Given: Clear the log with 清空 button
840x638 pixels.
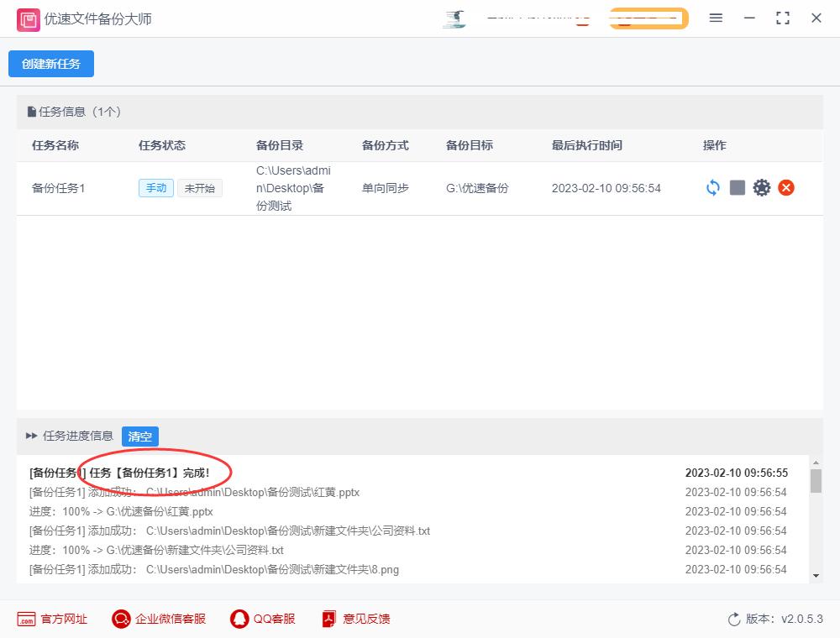Looking at the screenshot, I should pos(139,437).
